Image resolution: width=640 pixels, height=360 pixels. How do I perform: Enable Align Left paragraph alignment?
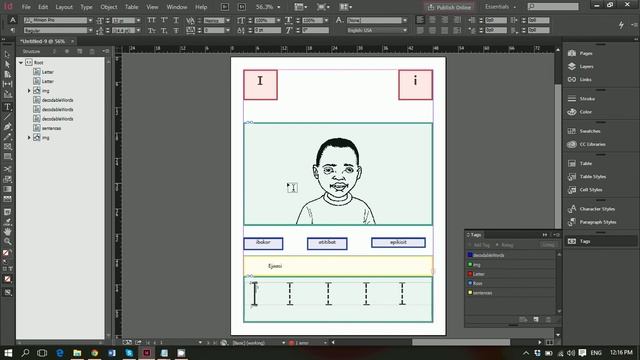(420, 20)
